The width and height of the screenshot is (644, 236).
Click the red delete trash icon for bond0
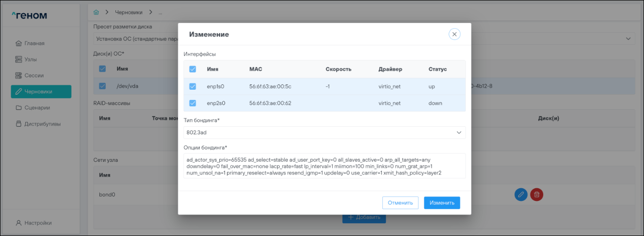[x=536, y=195]
